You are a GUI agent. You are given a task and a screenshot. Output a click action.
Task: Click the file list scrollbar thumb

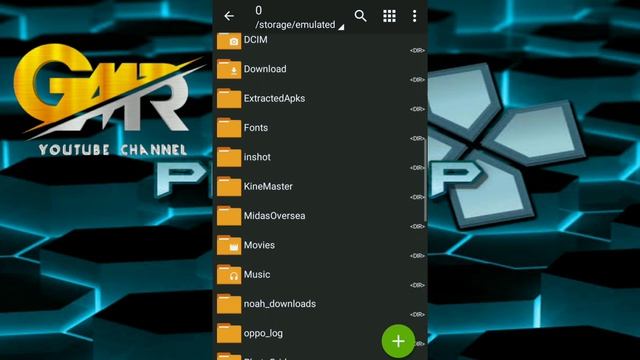(x=425, y=180)
